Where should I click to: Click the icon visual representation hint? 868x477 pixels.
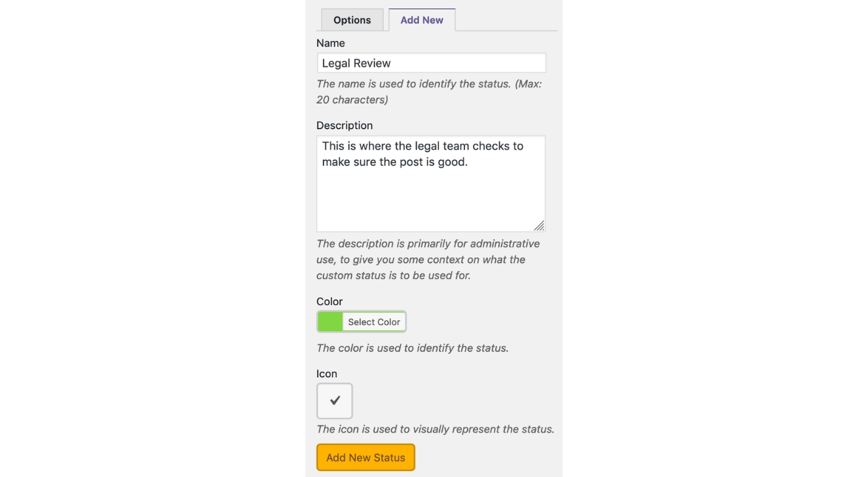tap(435, 429)
